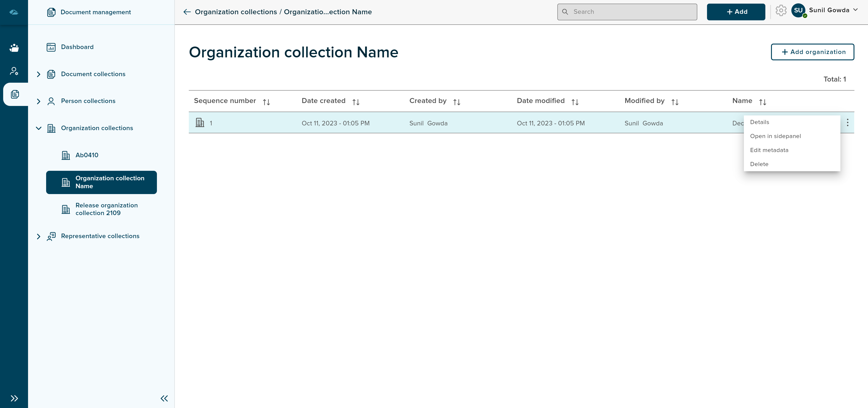Expand the left rail with double chevron
Image resolution: width=868 pixels, height=408 pixels.
pos(14,398)
